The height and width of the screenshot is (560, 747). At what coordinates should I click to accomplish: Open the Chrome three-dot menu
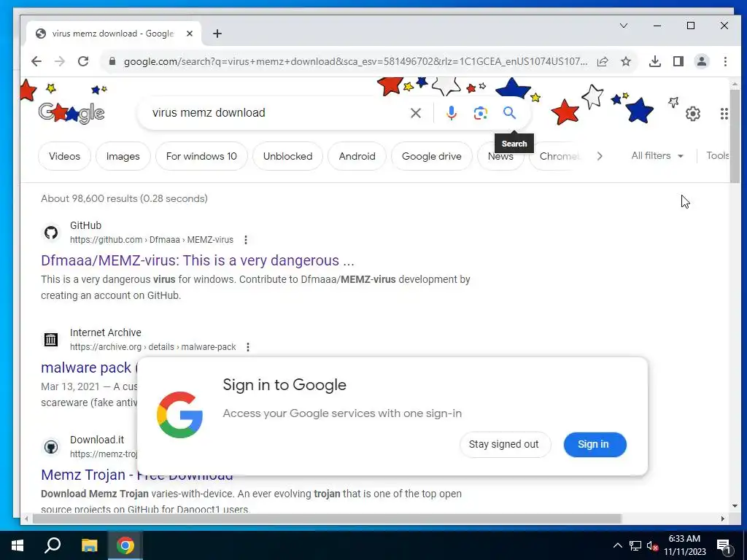pos(725,61)
